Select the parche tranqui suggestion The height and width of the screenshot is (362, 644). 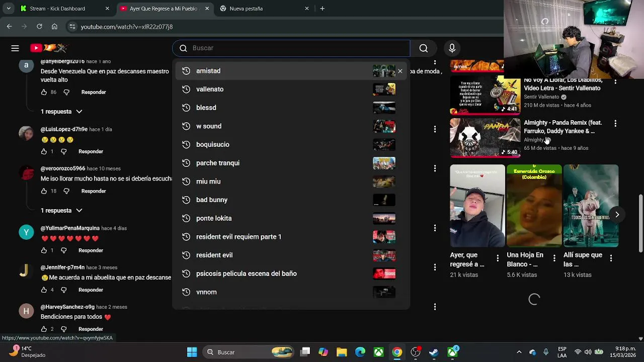pyautogui.click(x=292, y=163)
